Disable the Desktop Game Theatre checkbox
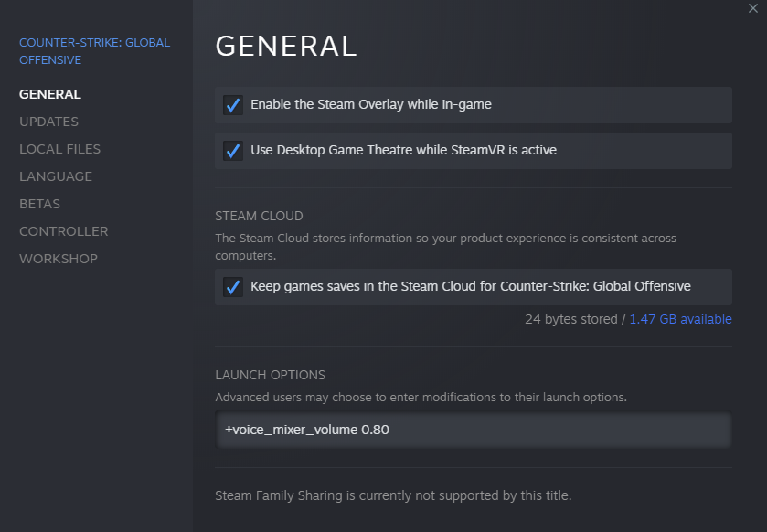Screen dimensions: 767x532 [232, 151]
